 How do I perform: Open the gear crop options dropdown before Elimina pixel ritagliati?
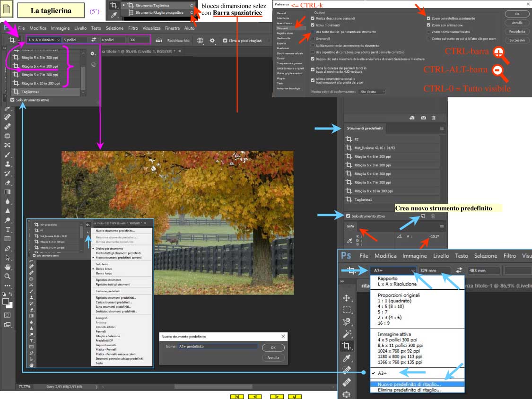point(212,40)
